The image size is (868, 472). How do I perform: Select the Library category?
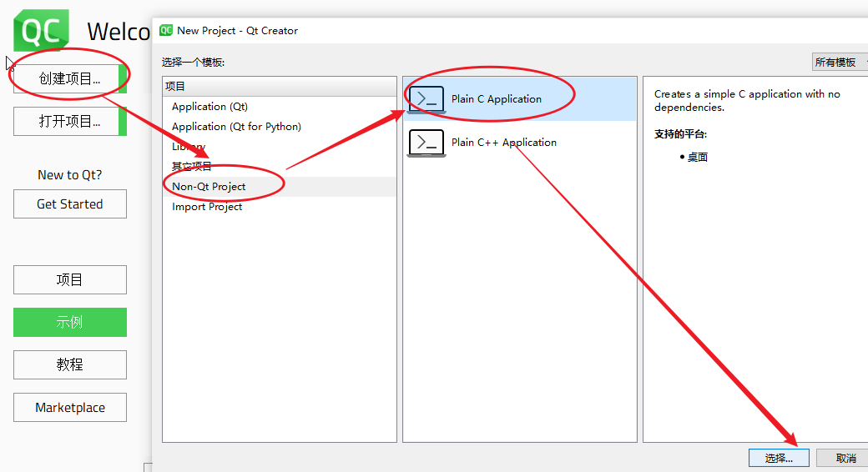click(280, 147)
